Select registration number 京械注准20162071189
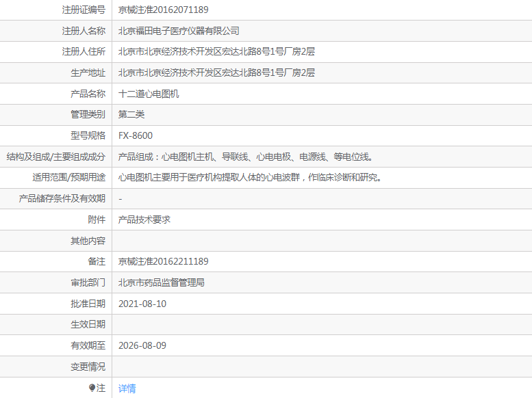532x398 pixels. 163,10
